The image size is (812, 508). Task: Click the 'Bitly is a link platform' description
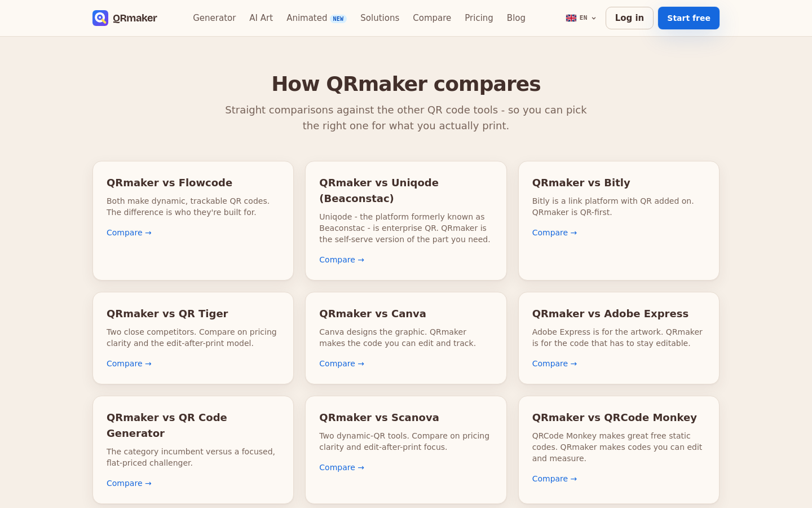(613, 207)
